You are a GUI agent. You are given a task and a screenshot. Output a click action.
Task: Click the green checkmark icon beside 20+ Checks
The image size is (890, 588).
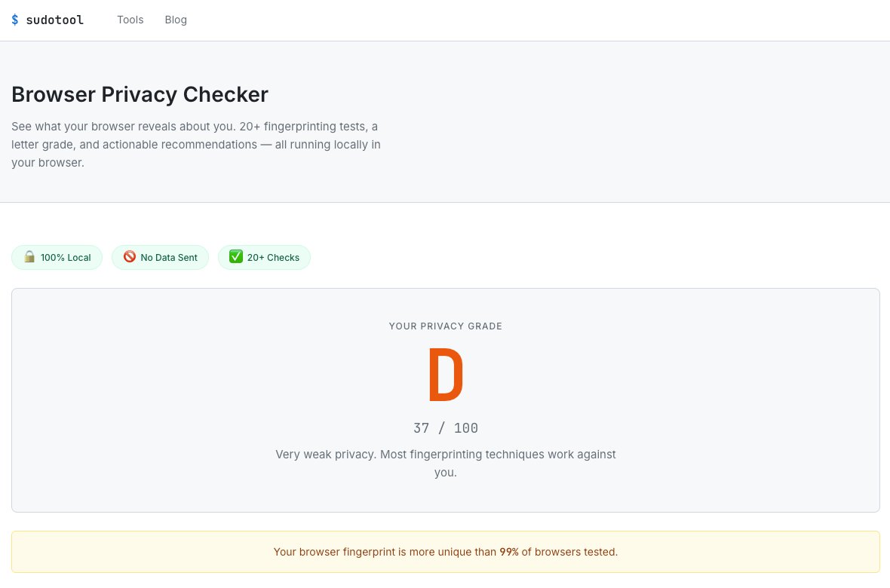coord(235,257)
